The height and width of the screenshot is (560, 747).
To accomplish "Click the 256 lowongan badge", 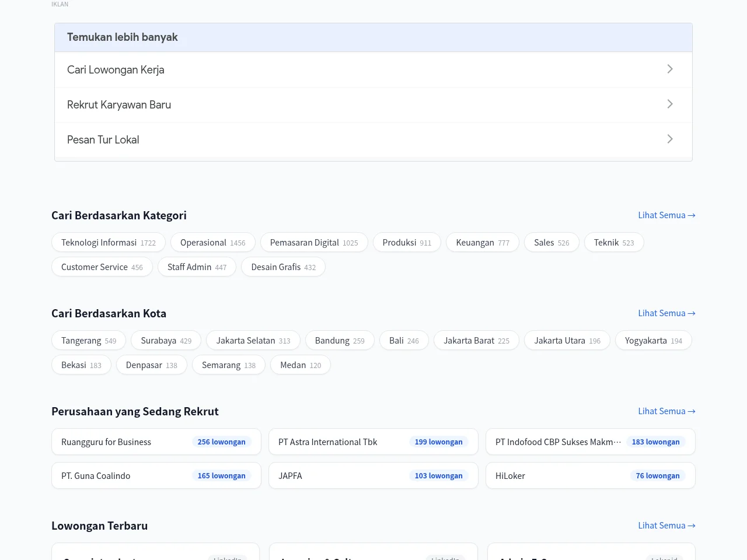I will (222, 442).
